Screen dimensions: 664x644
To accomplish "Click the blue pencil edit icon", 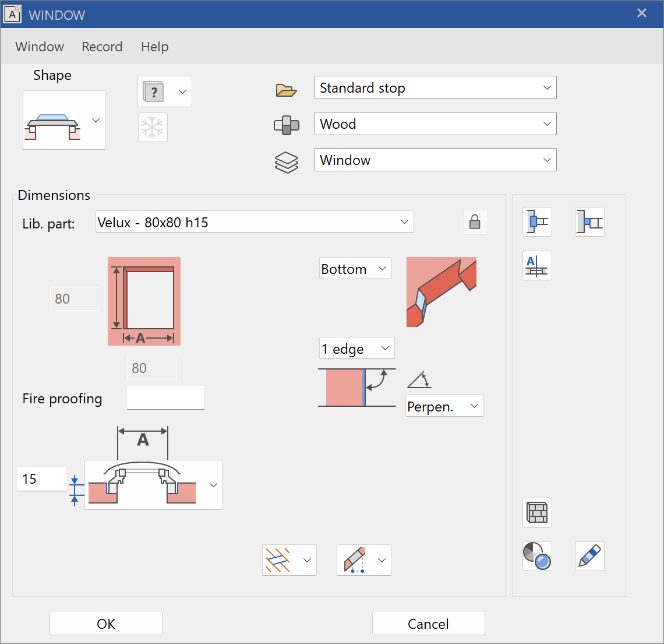I will point(589,557).
